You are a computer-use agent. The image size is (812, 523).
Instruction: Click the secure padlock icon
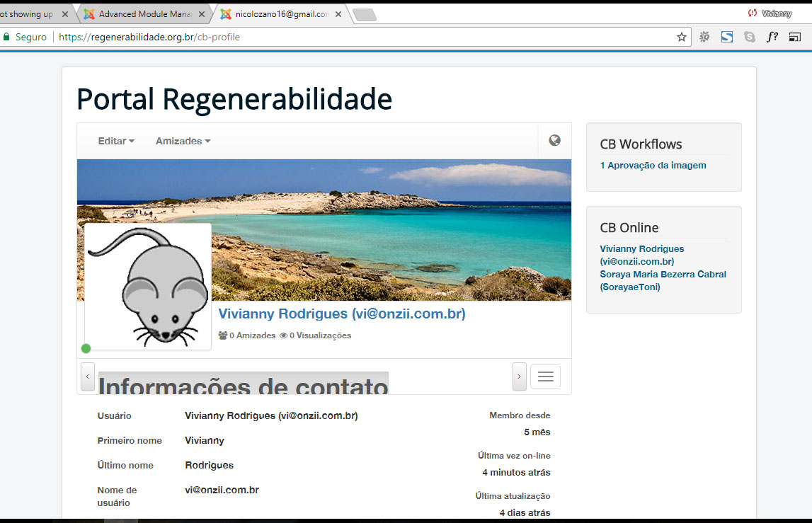(x=6, y=37)
